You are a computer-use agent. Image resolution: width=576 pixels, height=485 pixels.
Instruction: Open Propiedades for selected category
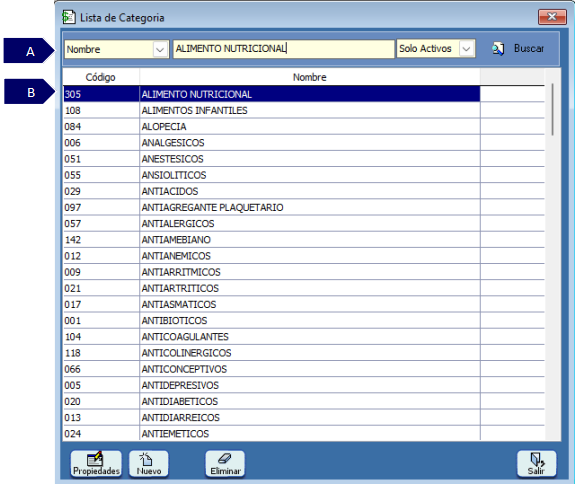click(x=96, y=464)
